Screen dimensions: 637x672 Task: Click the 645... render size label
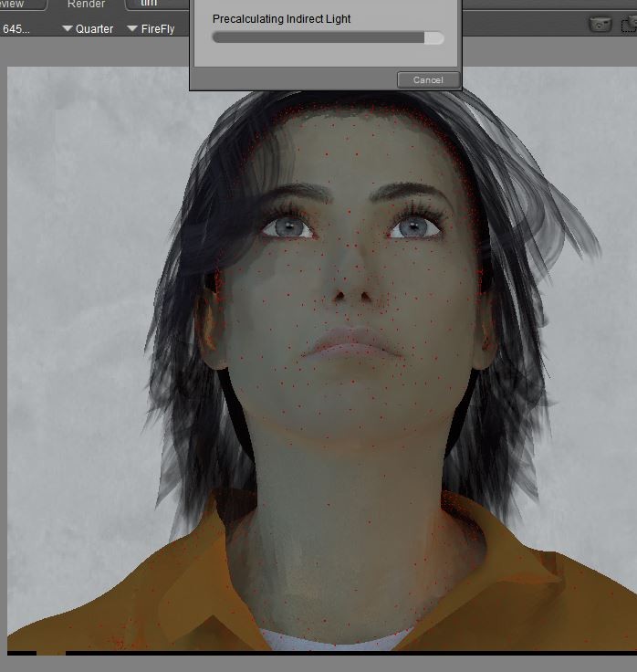point(17,29)
